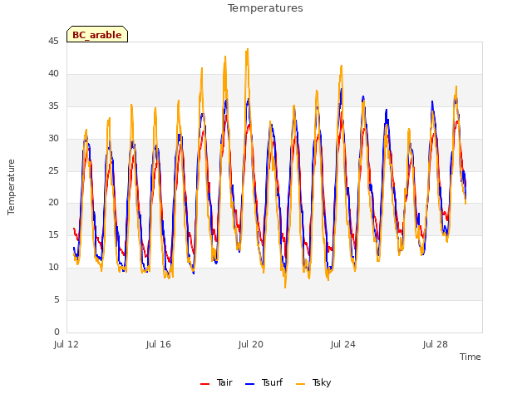The height and width of the screenshot is (399, 532).
Task: Click the 25 y-axis tick label
Action: tap(53, 170)
